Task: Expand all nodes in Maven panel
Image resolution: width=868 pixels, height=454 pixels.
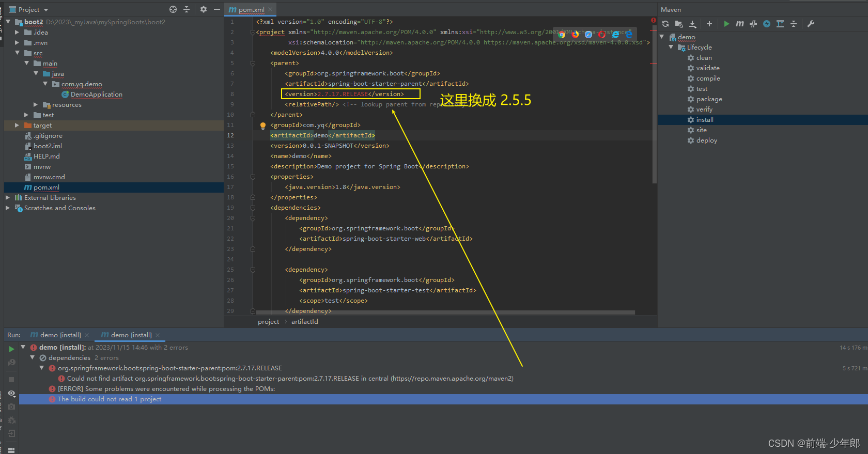Action: coord(780,24)
